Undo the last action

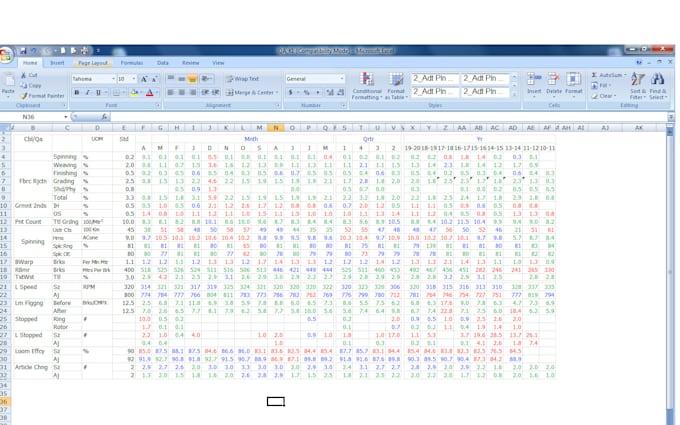[33, 51]
